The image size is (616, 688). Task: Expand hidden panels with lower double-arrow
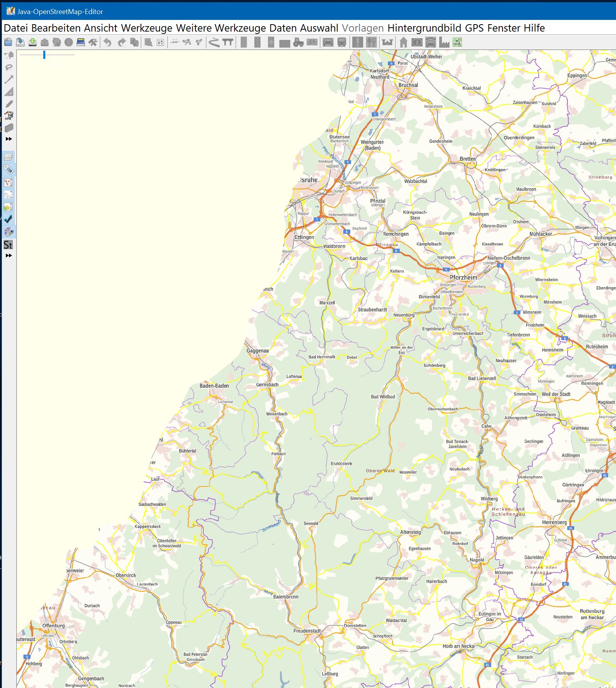(x=9, y=255)
